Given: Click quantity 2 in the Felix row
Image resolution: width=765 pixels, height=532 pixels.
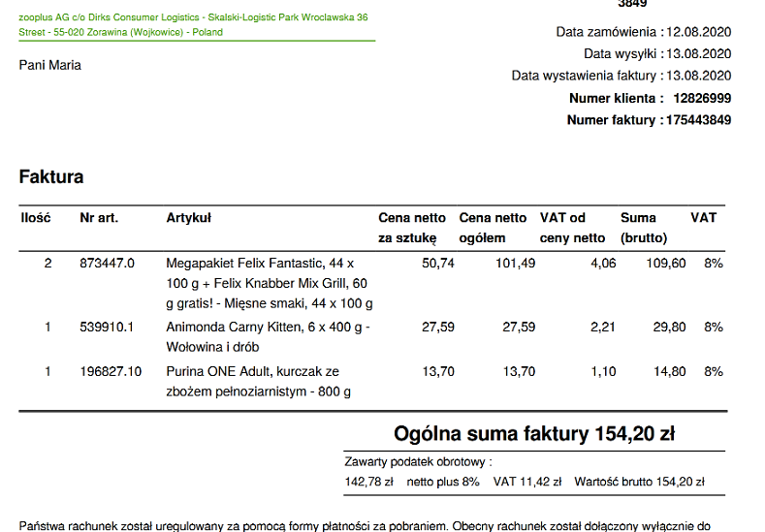Looking at the screenshot, I should tap(48, 264).
